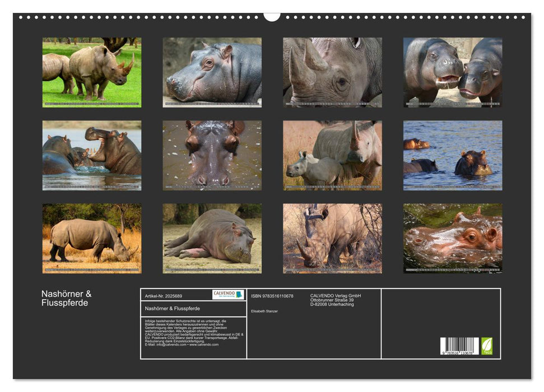Image resolution: width=544 pixels, height=392 pixels.
Task: Open the hippo with wide open mouth photo
Action: pos(92,155)
